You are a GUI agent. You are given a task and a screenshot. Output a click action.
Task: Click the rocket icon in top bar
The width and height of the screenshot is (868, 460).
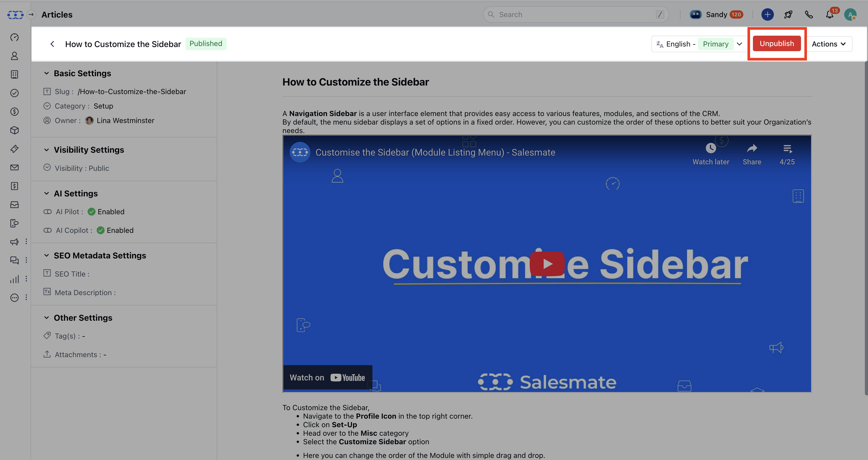[x=788, y=14]
